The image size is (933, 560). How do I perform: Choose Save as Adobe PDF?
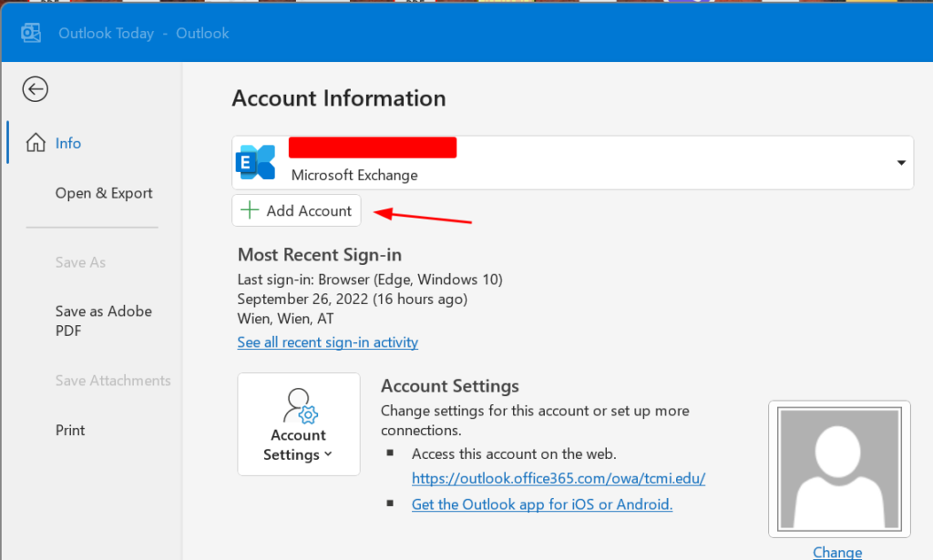pyautogui.click(x=104, y=321)
